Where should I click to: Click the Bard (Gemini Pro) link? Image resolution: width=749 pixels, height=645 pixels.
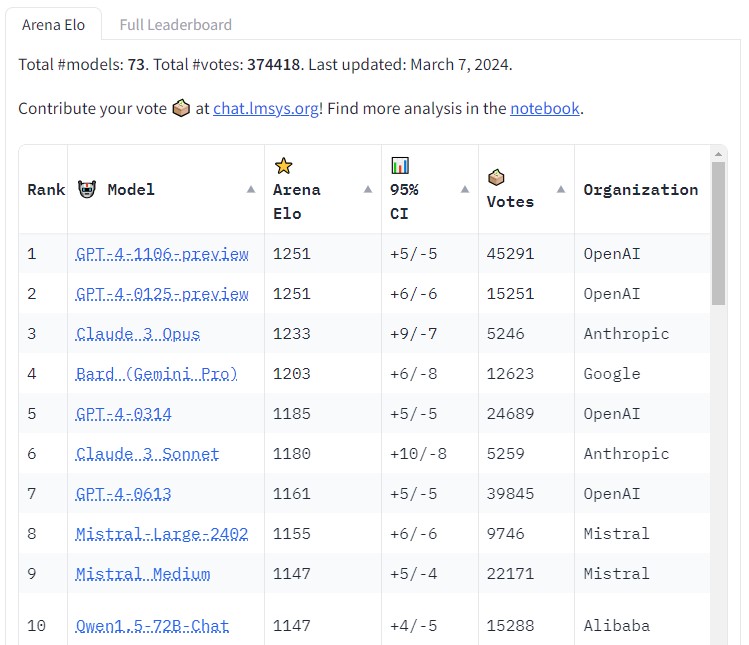(x=157, y=374)
